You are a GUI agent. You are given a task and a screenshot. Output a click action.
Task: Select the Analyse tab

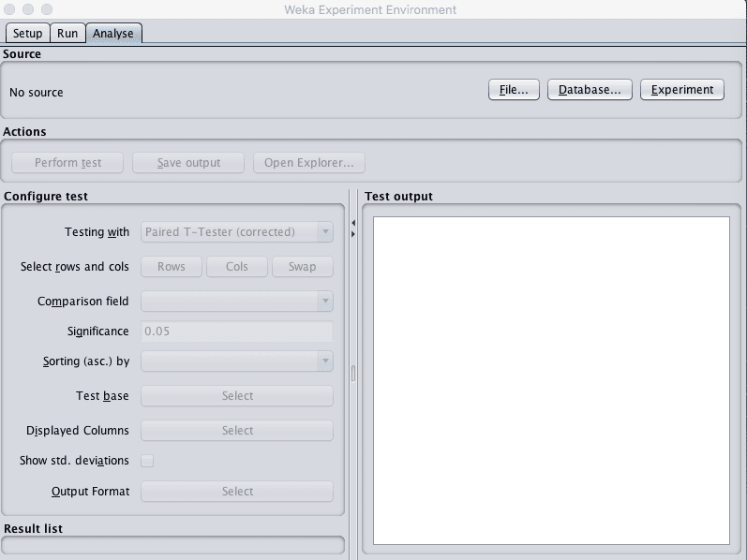[113, 34]
